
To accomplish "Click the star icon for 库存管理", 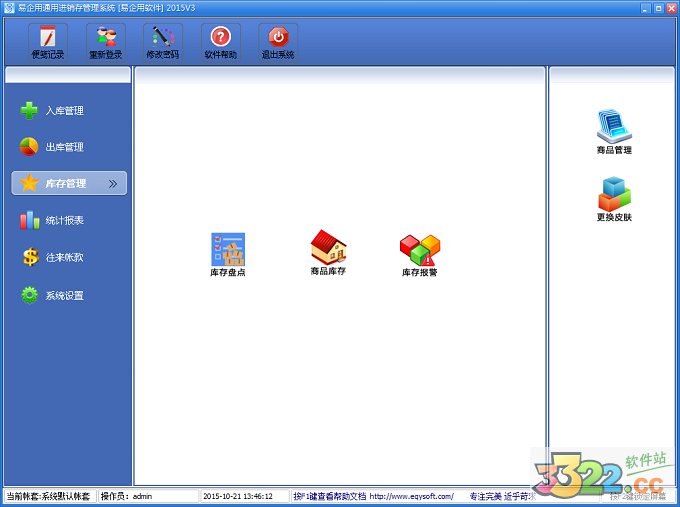I will (x=29, y=183).
